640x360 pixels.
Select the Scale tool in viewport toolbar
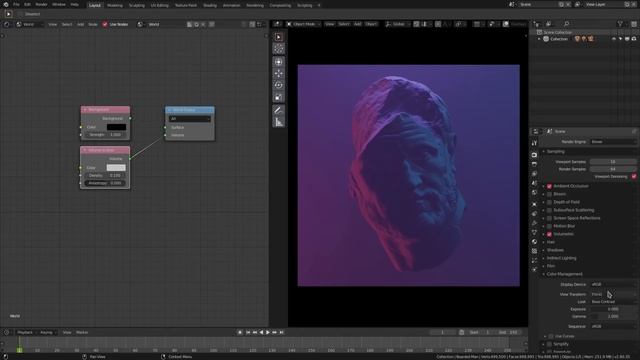pos(279,97)
